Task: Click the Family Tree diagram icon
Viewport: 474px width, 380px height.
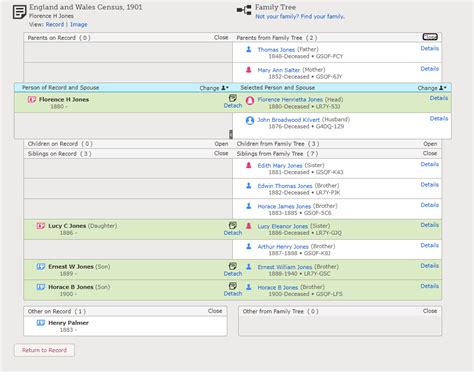Action: 244,10
